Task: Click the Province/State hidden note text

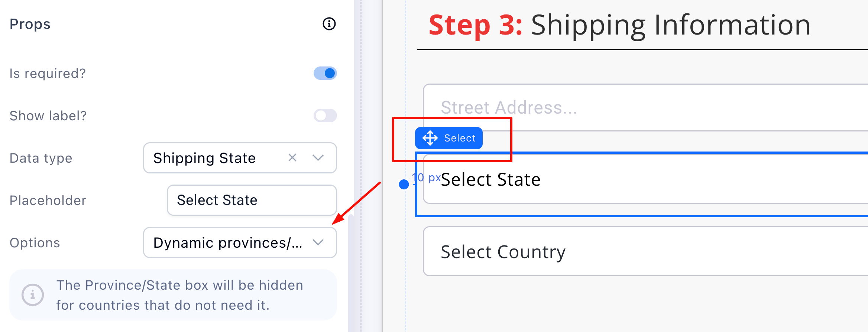Action: (x=179, y=295)
